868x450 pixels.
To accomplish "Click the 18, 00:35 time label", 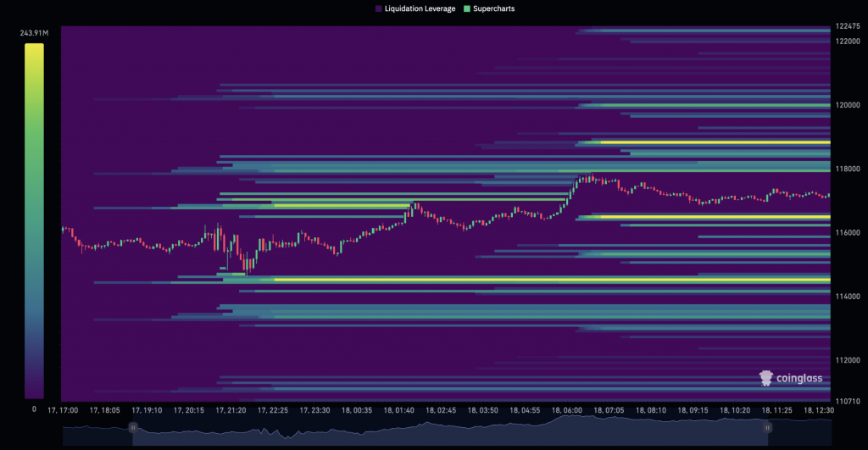I will (357, 410).
